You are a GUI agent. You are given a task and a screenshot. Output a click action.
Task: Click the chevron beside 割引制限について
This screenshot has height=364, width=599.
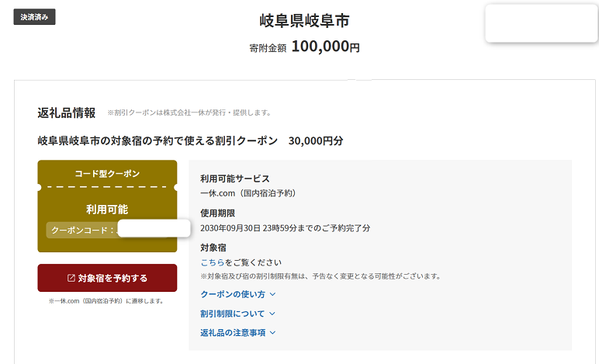(272, 314)
